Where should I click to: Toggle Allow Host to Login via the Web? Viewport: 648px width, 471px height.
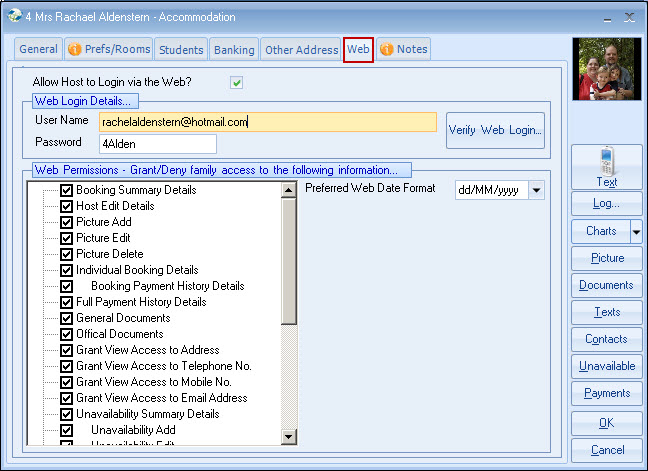pos(236,83)
